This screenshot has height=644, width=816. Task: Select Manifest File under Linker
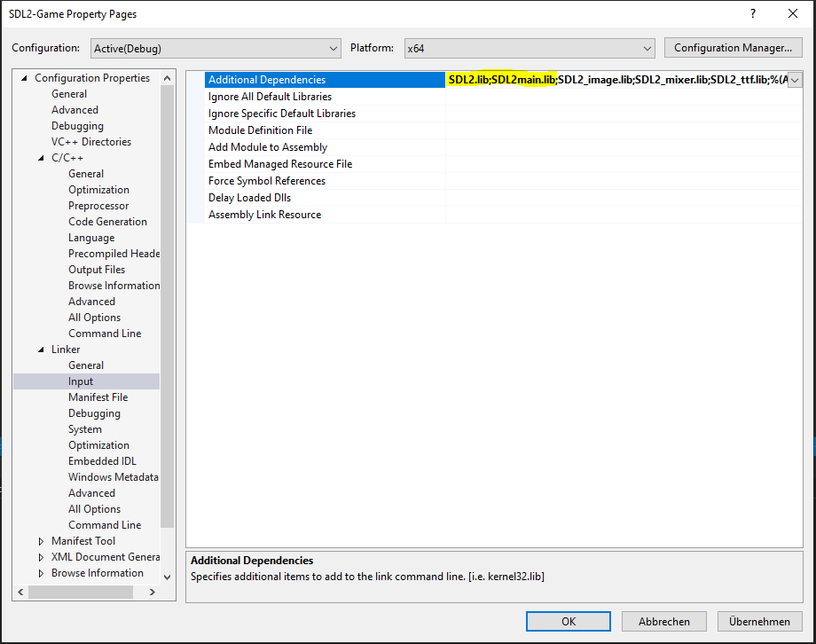pyautogui.click(x=98, y=397)
